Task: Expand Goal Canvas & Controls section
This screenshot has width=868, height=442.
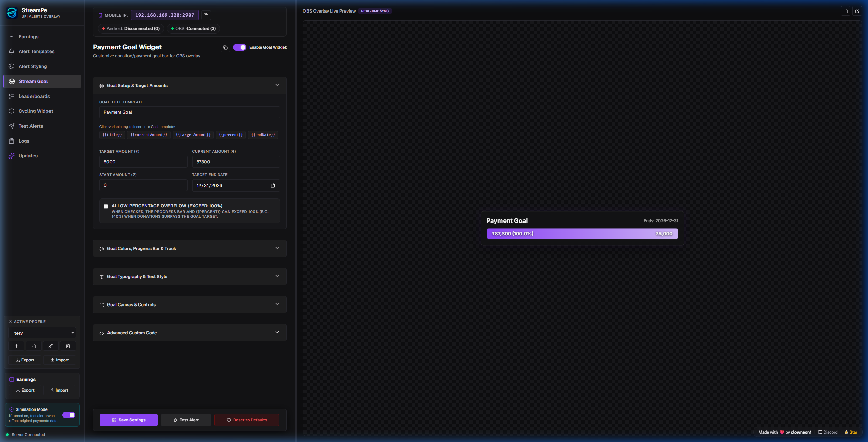Action: 190,305
